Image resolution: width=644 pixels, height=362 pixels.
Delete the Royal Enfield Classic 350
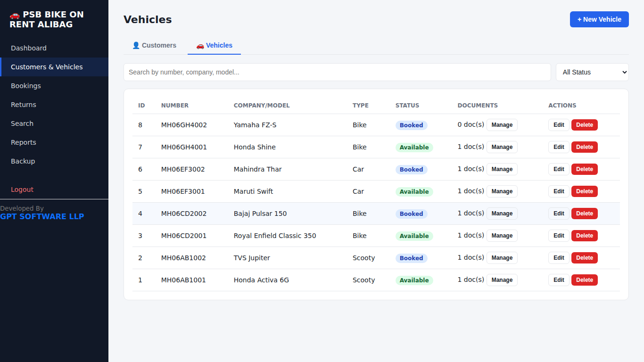point(585,236)
